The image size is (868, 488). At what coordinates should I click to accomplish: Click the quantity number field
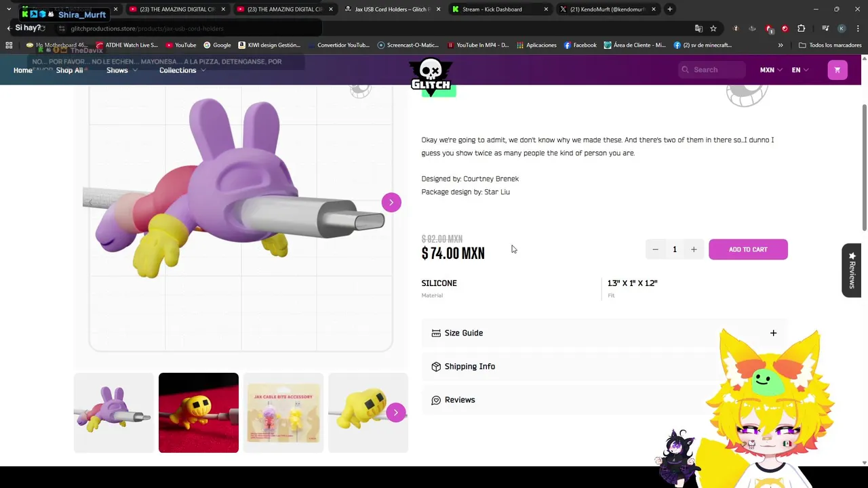pyautogui.click(x=675, y=249)
